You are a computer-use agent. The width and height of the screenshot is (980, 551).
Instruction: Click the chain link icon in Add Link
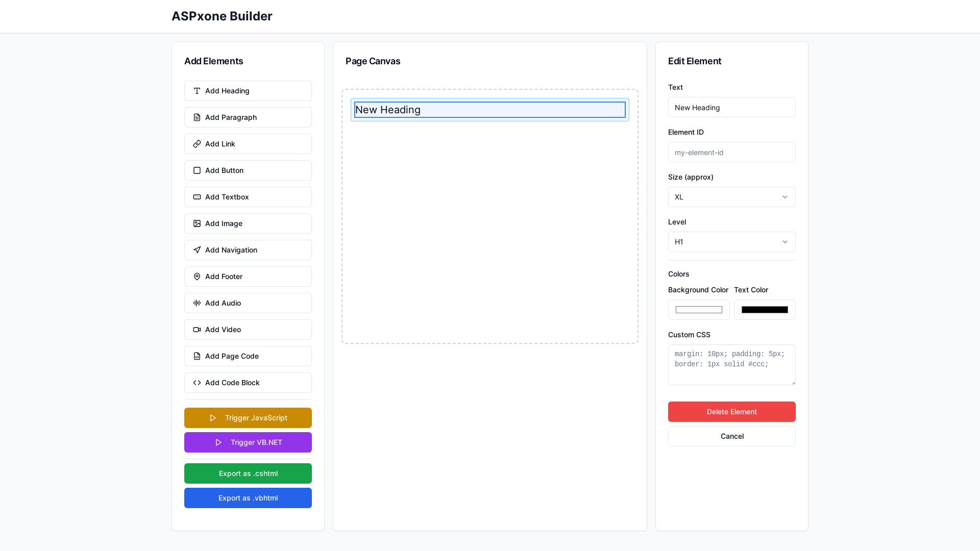pos(197,144)
